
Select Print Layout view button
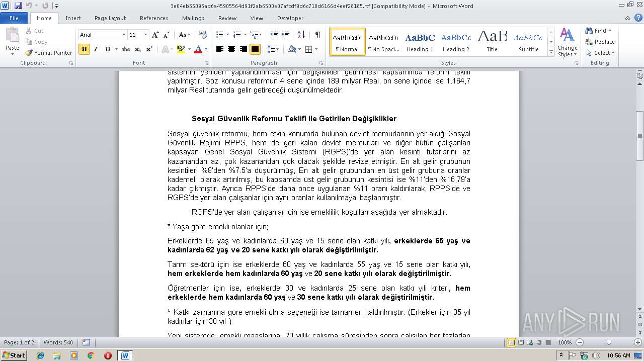(511, 342)
